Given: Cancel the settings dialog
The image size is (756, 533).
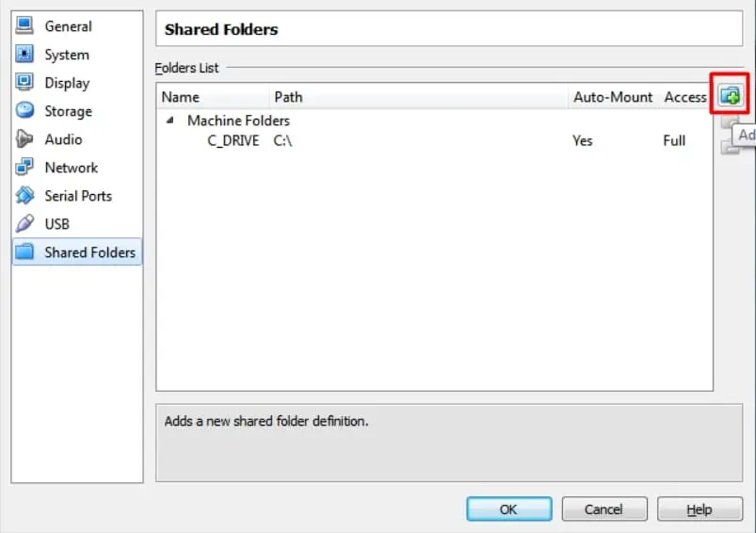Looking at the screenshot, I should coord(603,509).
